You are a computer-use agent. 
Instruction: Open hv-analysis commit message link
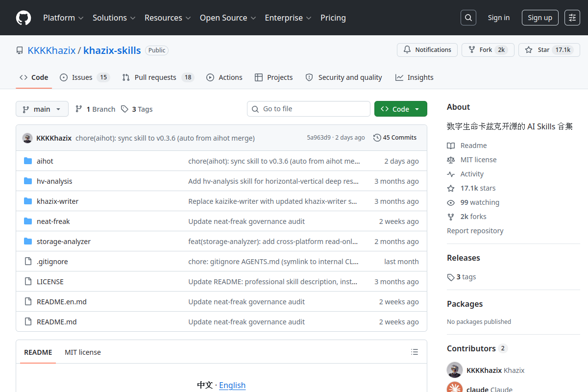[273, 181]
